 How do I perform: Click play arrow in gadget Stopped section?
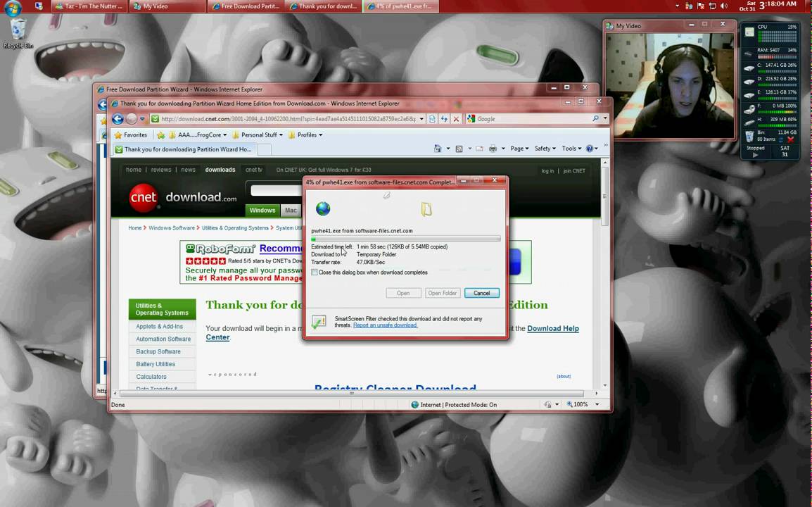(x=755, y=154)
